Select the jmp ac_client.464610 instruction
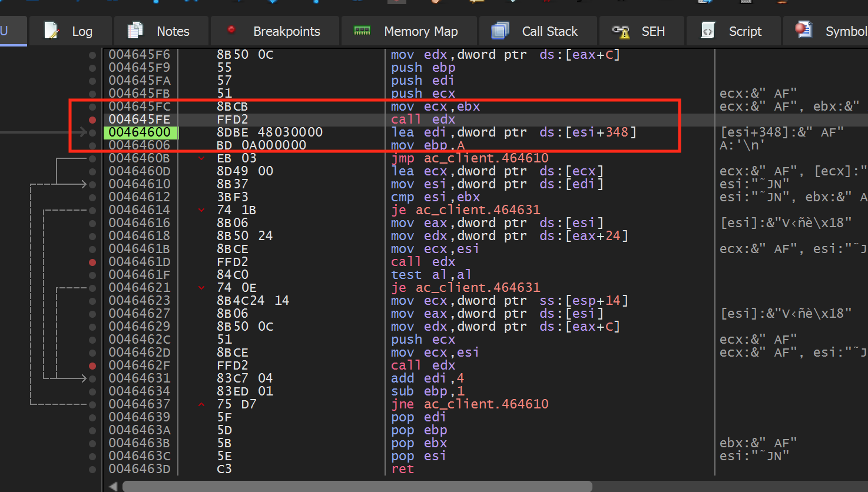Image resolution: width=868 pixels, height=492 pixels. 470,158
